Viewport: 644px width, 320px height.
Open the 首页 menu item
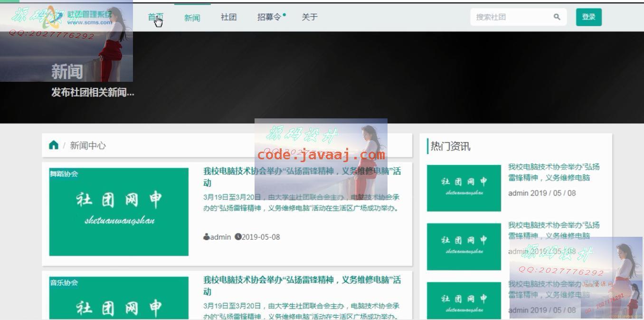pyautogui.click(x=155, y=17)
